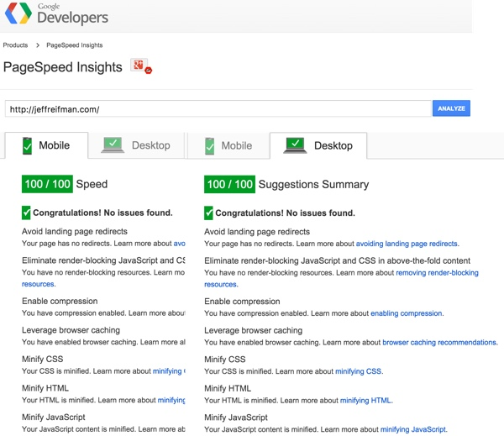Click the 'Speed' heading text
The image size is (504, 436).
coord(92,184)
